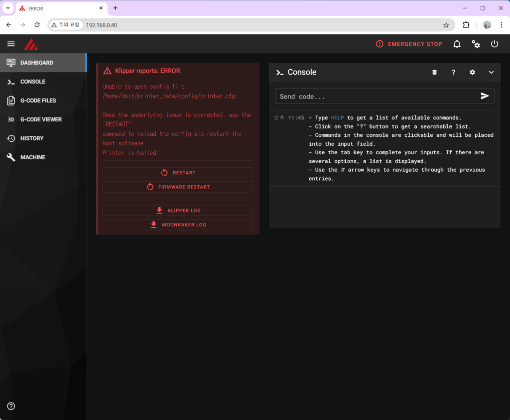Open Chrome's three-dot menu
The image size is (510, 420).
tap(501, 25)
